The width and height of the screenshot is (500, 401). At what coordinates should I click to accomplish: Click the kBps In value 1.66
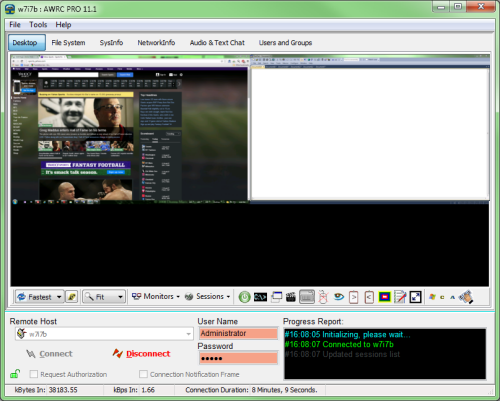tap(148, 390)
